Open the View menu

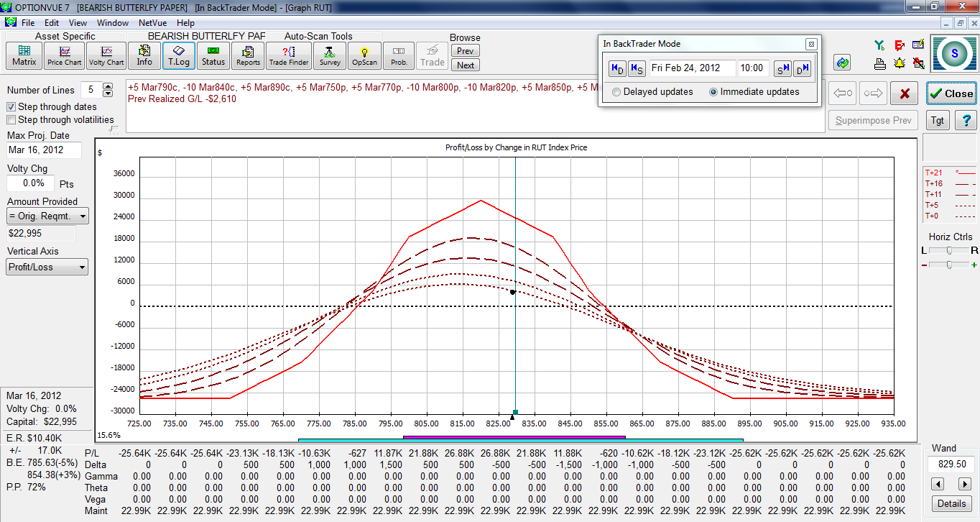[78, 23]
